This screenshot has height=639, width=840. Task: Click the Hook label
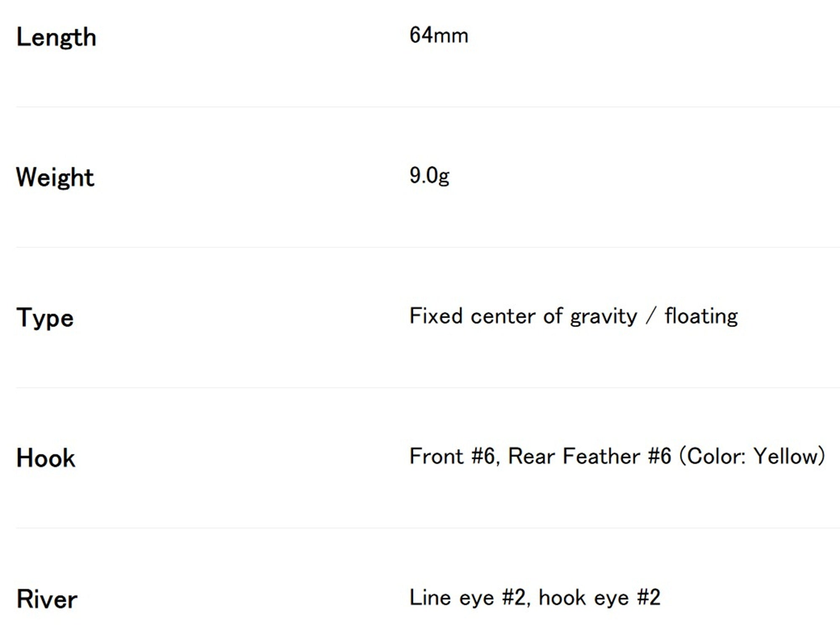pos(45,458)
